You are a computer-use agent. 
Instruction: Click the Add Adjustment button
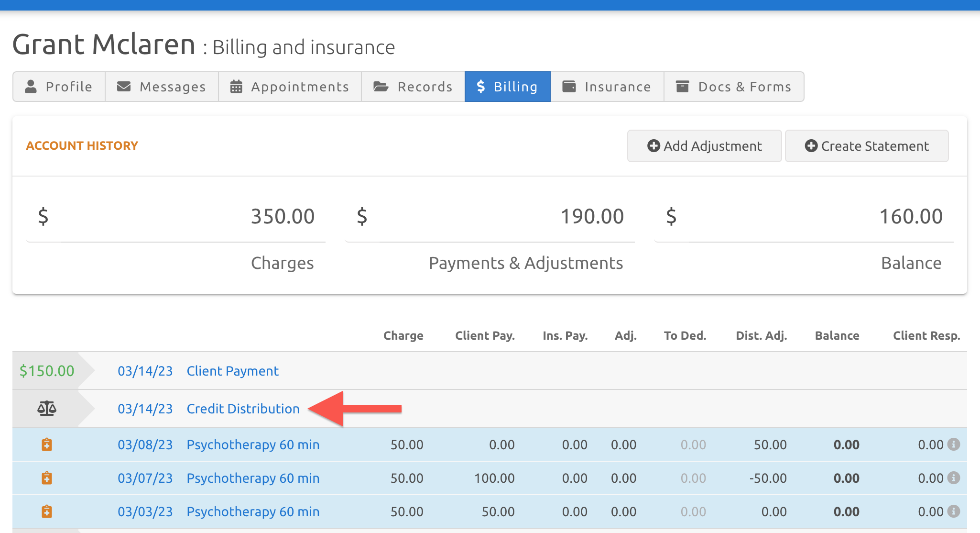click(x=704, y=146)
